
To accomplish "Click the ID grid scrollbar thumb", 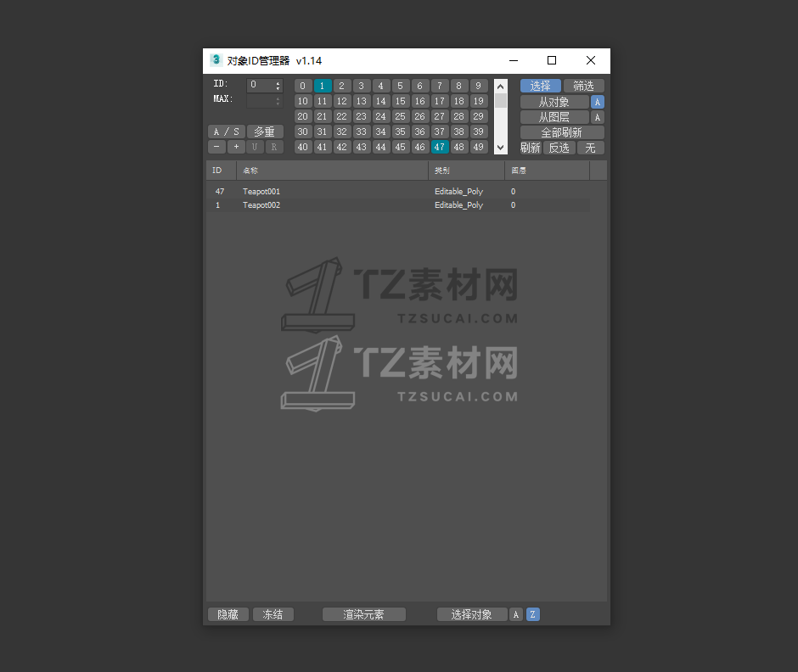I will pyautogui.click(x=501, y=101).
